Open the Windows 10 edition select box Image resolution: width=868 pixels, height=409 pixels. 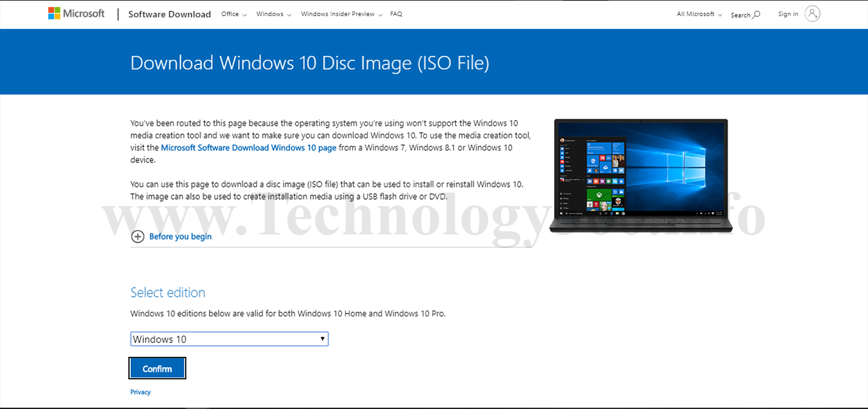(230, 339)
